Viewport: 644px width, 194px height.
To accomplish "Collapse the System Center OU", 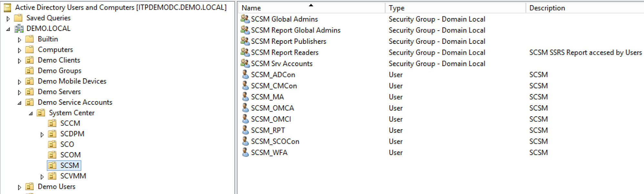I will click(x=31, y=114).
